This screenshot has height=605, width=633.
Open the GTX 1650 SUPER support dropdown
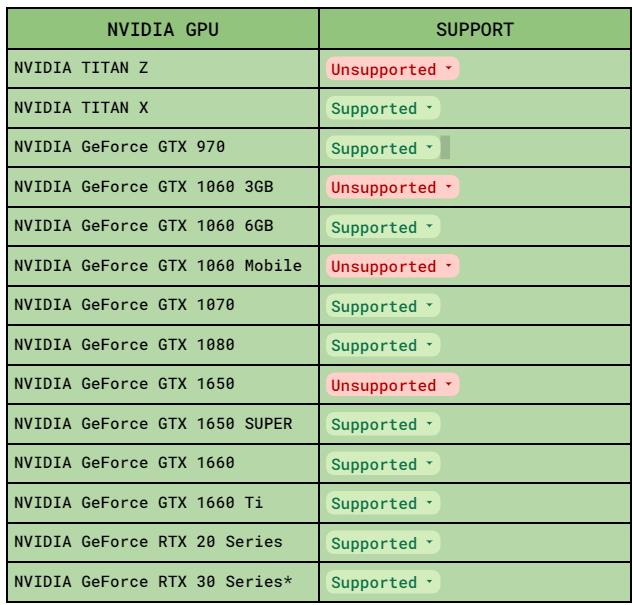[382, 425]
